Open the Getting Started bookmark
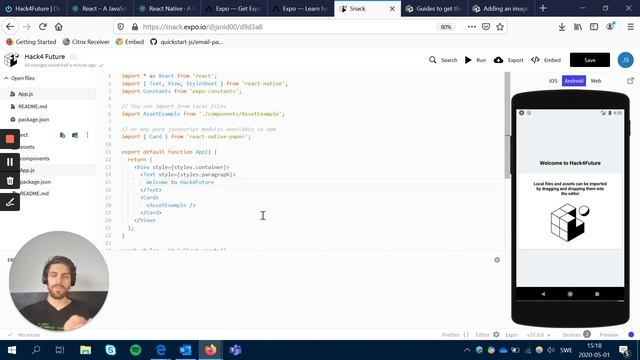Image resolution: width=640 pixels, height=360 pixels. click(31, 42)
